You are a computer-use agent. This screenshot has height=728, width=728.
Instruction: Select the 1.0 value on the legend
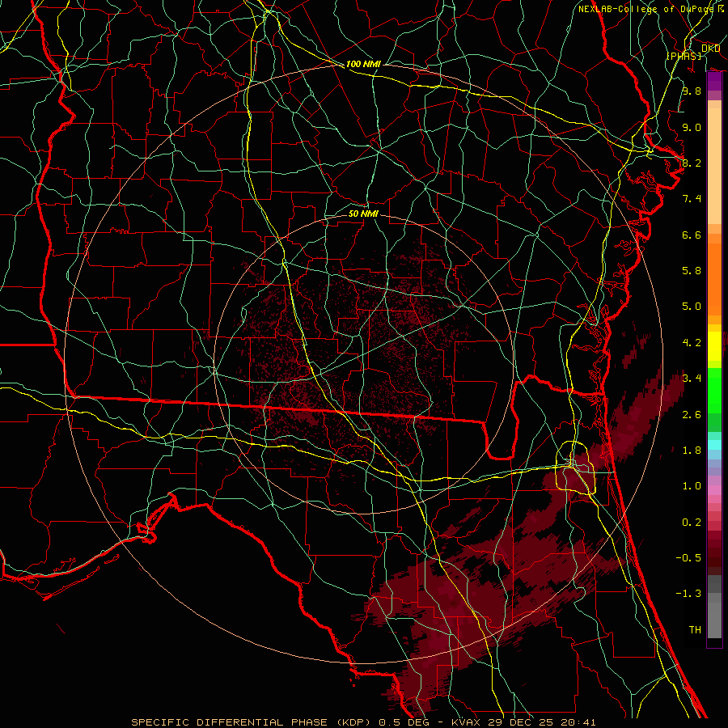pos(692,486)
